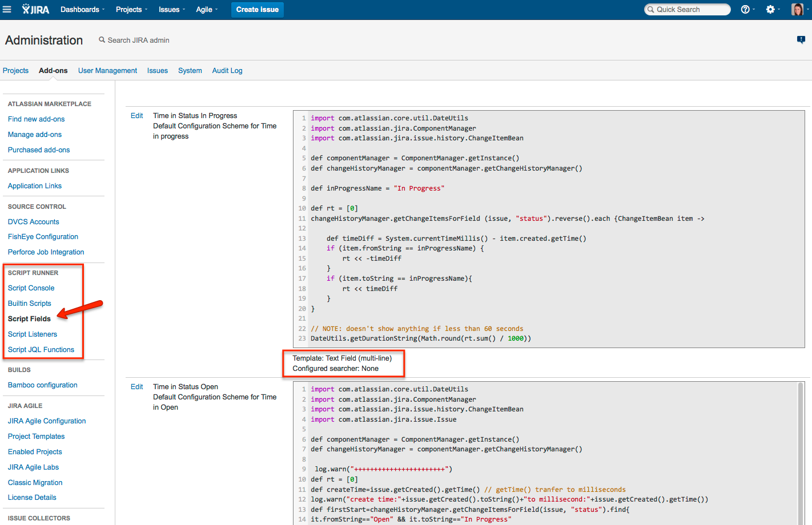Expand the Dashboards dropdown

coord(82,9)
